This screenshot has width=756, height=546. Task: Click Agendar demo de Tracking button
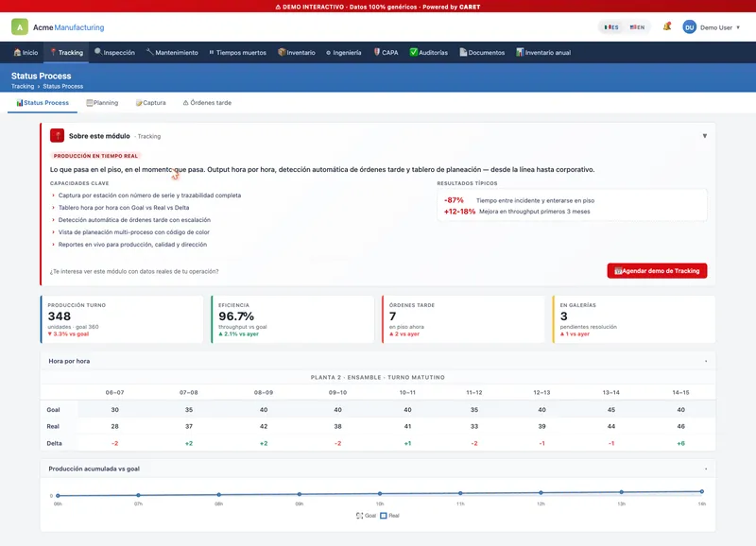(657, 271)
